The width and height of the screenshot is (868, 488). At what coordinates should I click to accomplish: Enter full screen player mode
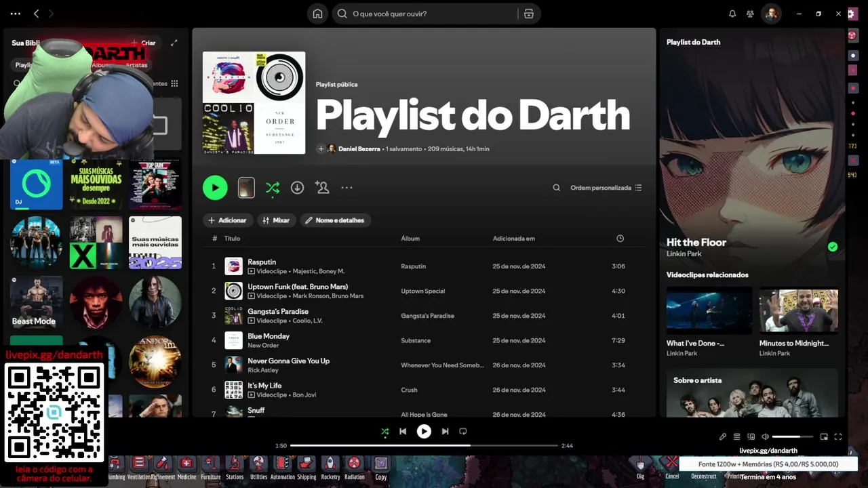838,437
